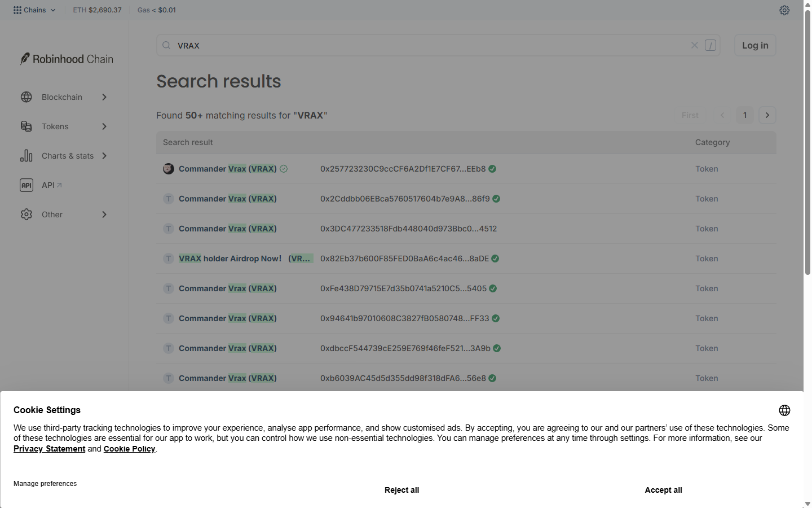Open token address ending 3A9b

[x=405, y=348]
